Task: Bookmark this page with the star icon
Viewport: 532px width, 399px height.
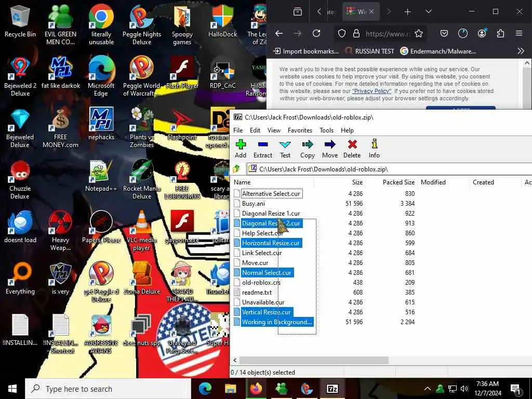Action: [x=419, y=33]
